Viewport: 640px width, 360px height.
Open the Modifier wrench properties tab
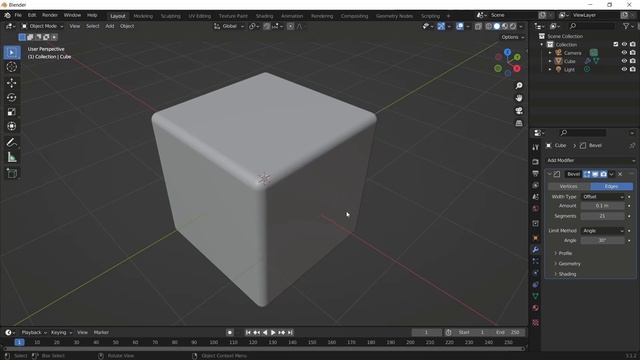[536, 249]
